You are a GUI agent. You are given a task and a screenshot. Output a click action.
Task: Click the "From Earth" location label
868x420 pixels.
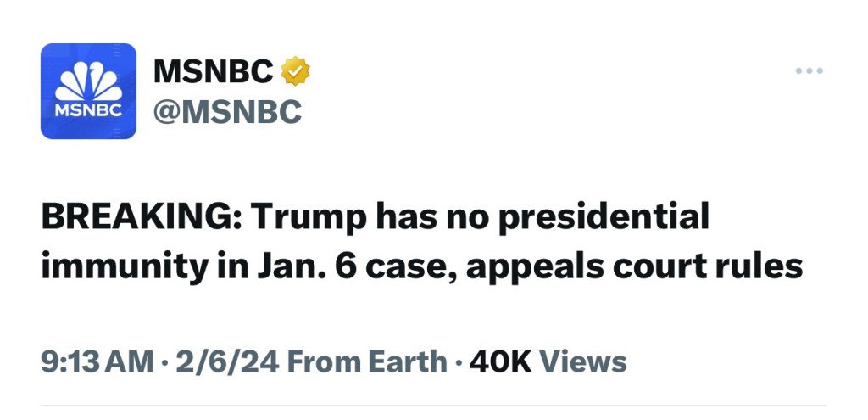click(x=367, y=362)
